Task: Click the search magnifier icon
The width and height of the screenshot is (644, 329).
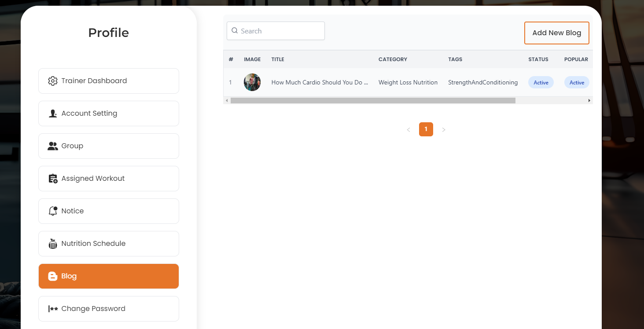Action: click(235, 31)
